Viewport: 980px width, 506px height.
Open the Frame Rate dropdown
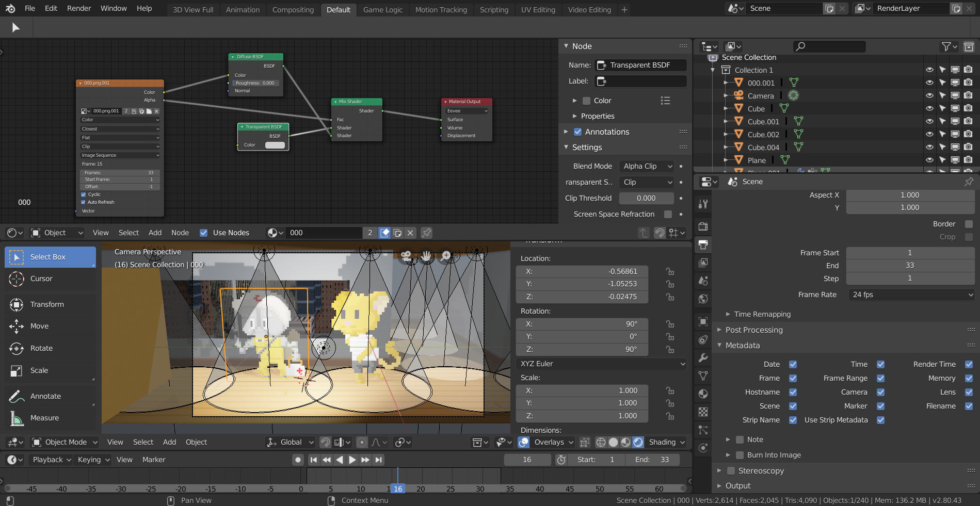pos(911,295)
